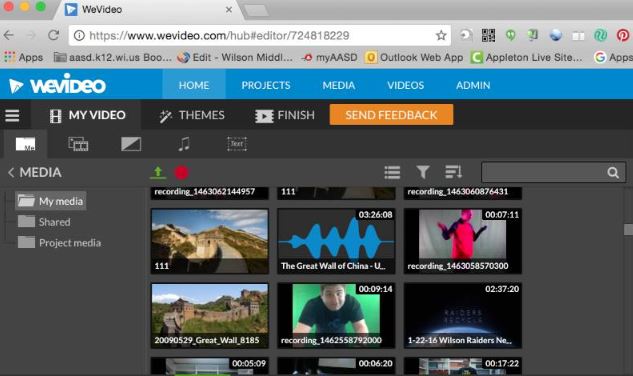
Task: Open the Outlook Web App bookmark
Action: click(x=414, y=57)
